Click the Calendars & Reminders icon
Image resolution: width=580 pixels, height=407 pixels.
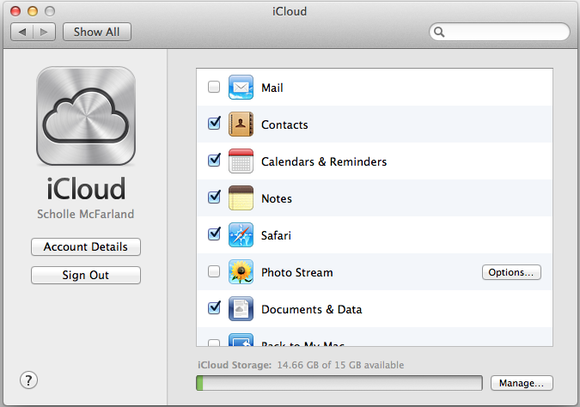(241, 161)
